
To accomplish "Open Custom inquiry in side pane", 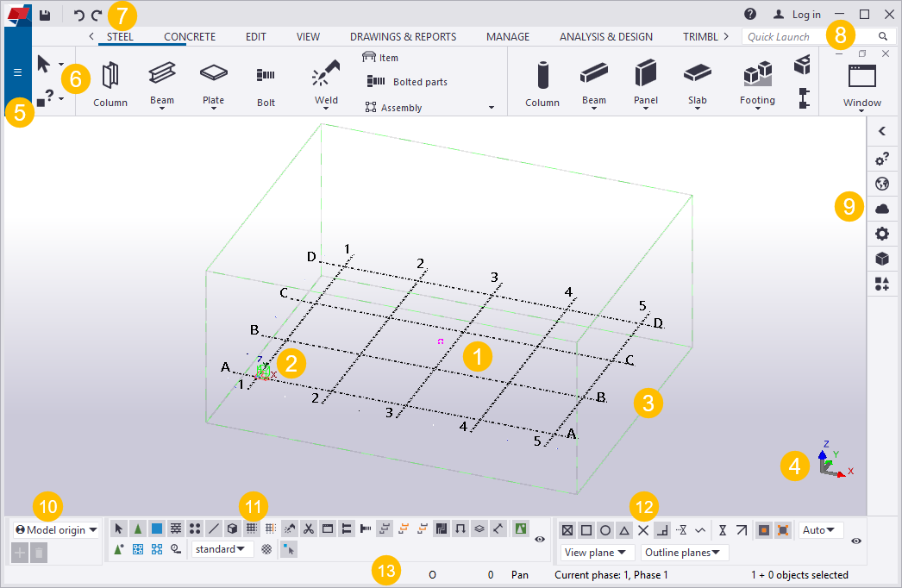I will (882, 159).
